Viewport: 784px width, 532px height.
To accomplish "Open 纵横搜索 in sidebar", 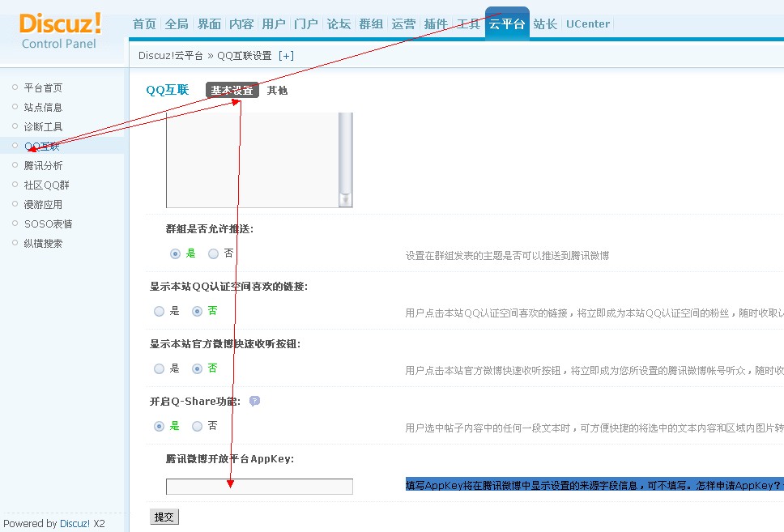I will coord(43,244).
